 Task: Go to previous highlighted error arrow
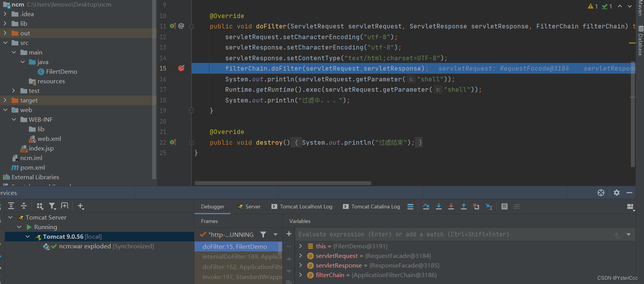coord(620,6)
